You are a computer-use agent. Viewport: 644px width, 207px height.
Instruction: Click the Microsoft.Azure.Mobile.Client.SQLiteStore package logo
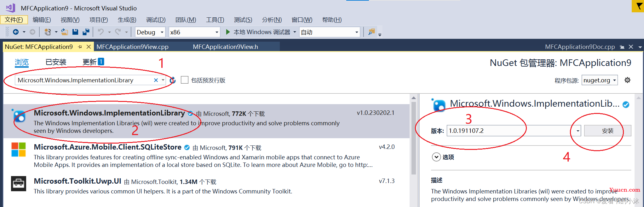(19, 150)
